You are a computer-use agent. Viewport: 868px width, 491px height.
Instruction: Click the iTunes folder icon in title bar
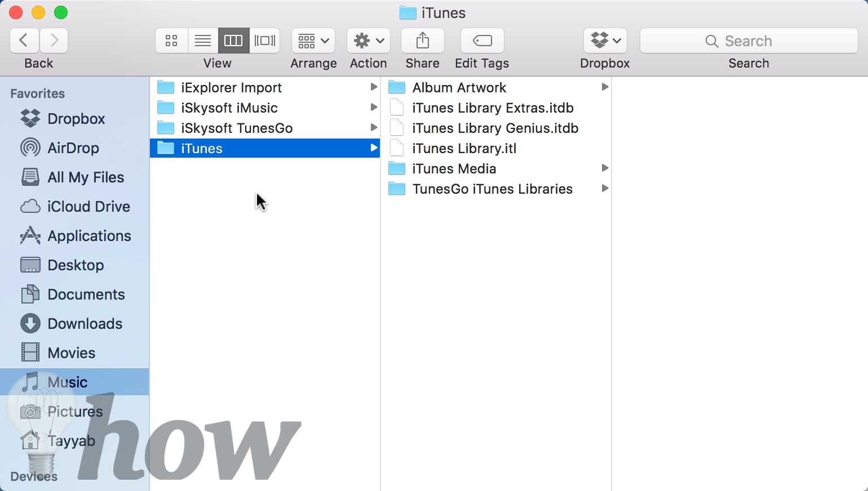408,12
